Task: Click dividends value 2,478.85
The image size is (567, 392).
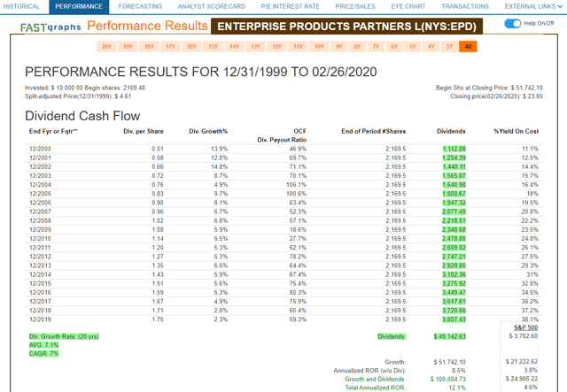Action: (x=454, y=238)
